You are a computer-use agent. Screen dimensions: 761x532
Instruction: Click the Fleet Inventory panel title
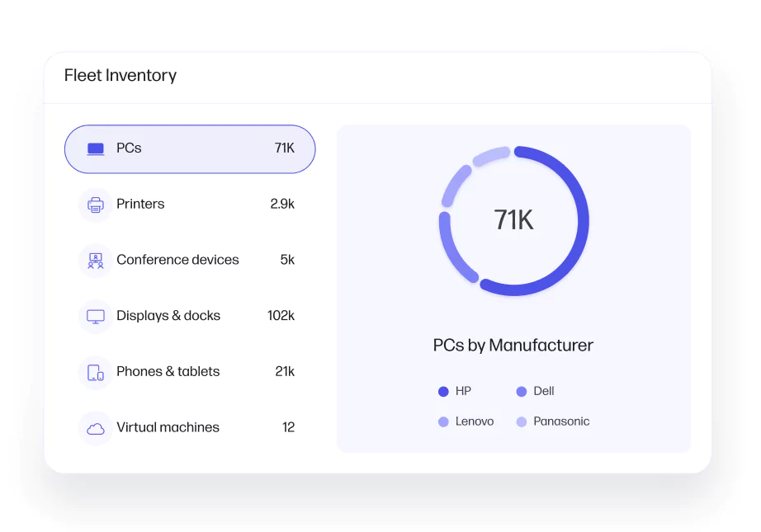[121, 76]
